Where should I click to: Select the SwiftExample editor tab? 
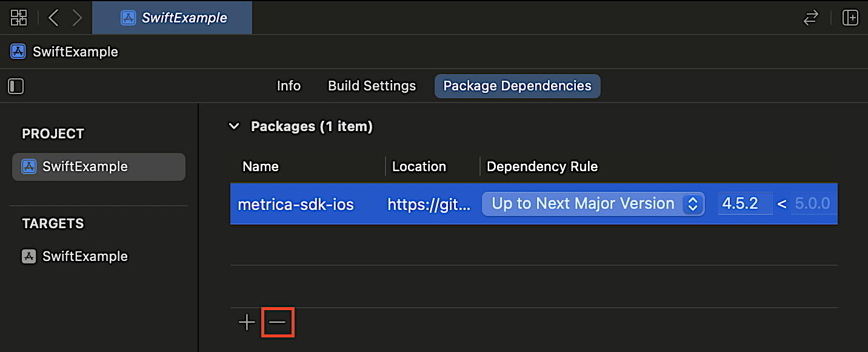[x=173, y=18]
